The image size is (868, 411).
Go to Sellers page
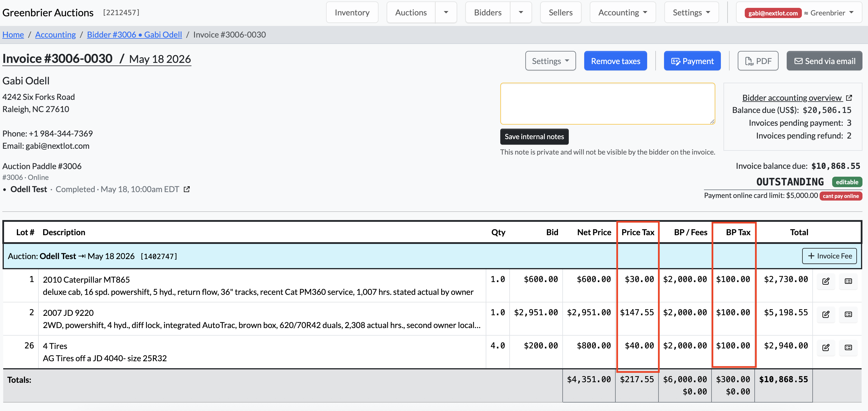(x=560, y=13)
